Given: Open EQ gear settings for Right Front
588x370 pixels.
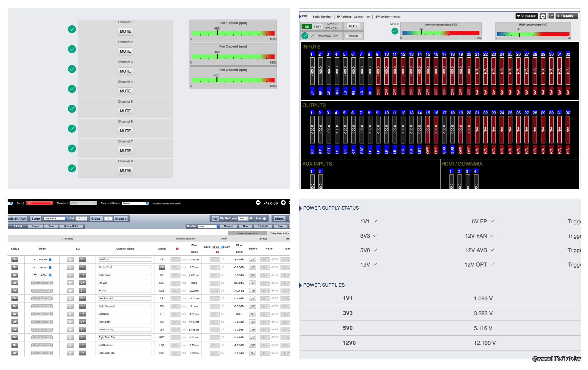Looking at the screenshot, I should click(x=70, y=275).
